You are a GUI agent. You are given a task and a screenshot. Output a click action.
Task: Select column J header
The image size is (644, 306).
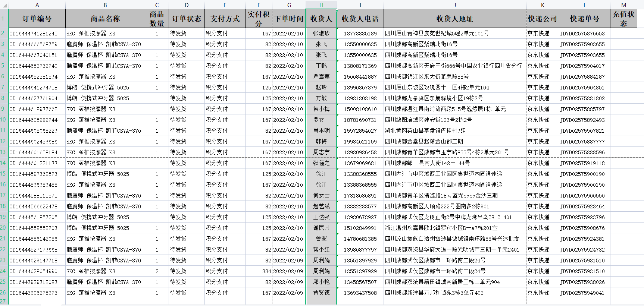(x=455, y=5)
